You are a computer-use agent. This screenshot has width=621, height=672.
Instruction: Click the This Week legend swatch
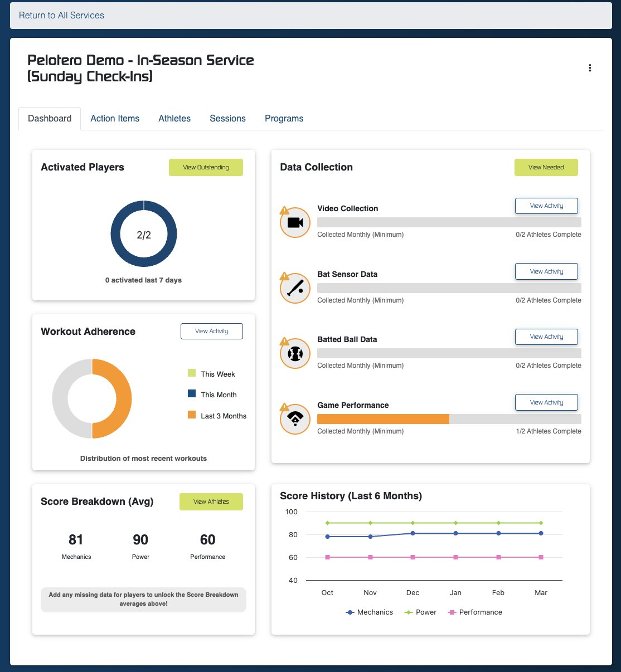coord(192,373)
